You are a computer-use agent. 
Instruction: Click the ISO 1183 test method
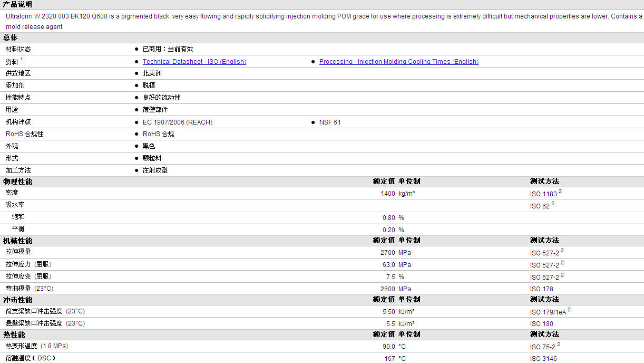point(543,194)
